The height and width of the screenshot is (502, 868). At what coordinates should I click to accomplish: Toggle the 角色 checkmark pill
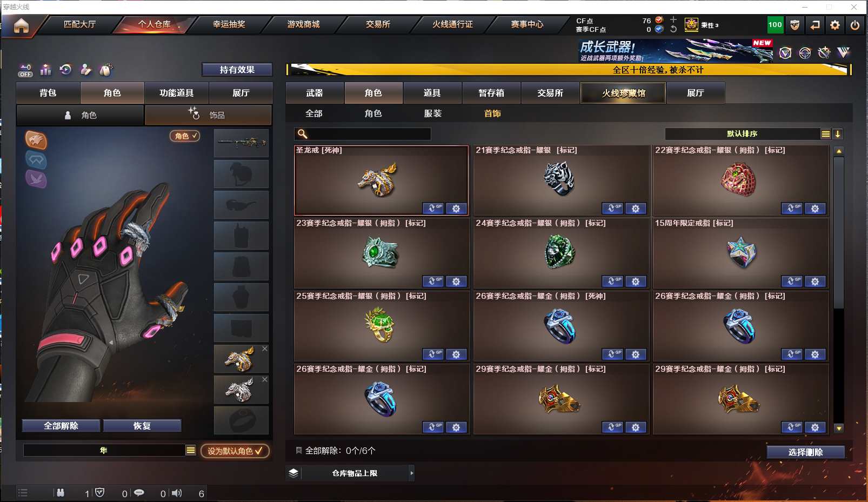click(x=185, y=136)
